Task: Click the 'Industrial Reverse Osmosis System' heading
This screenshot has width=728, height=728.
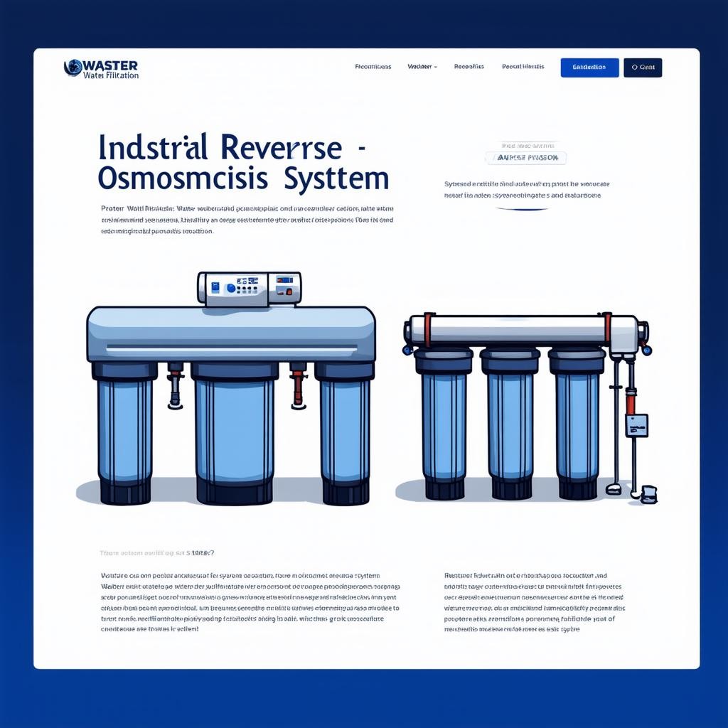Action: [243, 161]
